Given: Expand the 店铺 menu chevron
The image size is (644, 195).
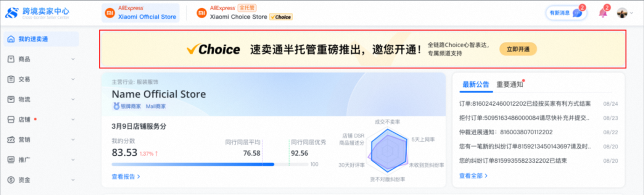Looking at the screenshot, I should tap(73, 119).
